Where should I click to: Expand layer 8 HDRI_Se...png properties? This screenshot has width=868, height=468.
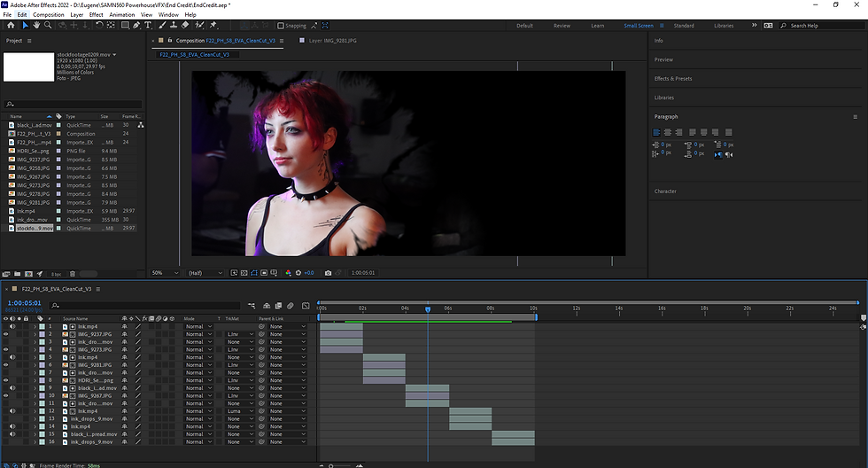coord(35,380)
